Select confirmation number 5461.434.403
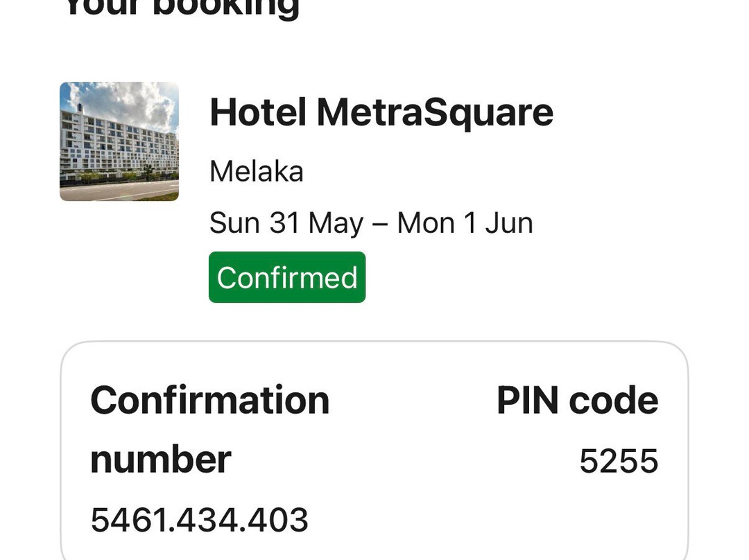Screen dimensions: 749x560 [199, 520]
